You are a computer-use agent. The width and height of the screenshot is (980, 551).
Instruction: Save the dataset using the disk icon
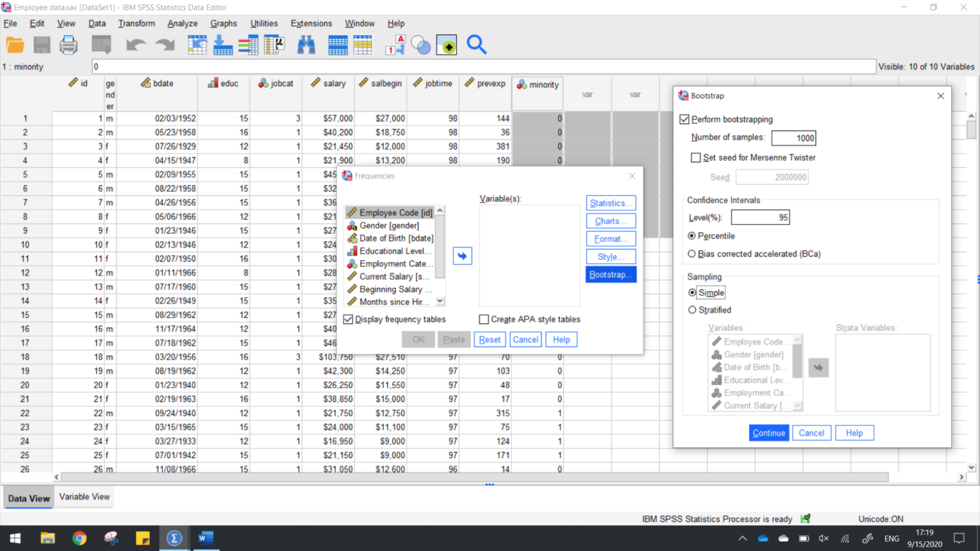click(x=41, y=45)
